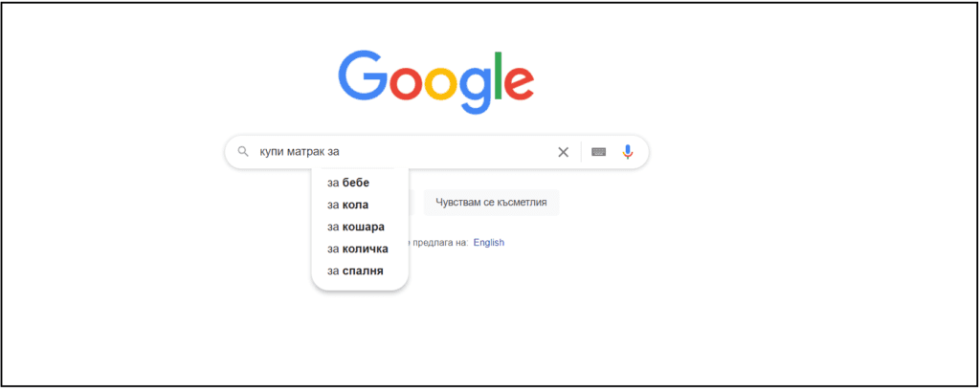Screen dimensions: 980x390
Task: Click empty space inside the search box
Action: pos(450,152)
